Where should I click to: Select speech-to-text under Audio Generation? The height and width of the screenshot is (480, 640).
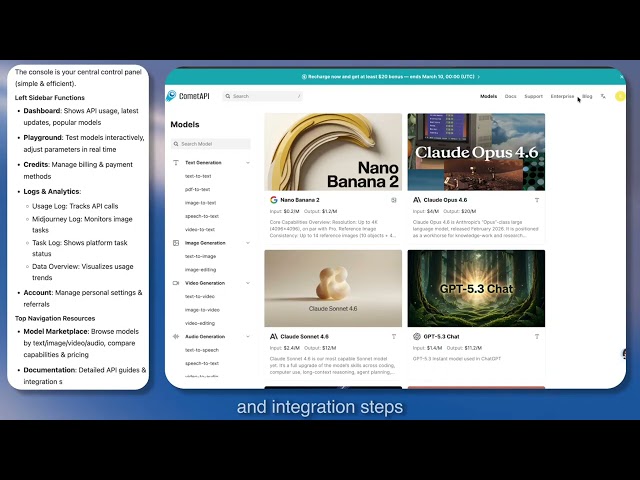click(x=202, y=363)
